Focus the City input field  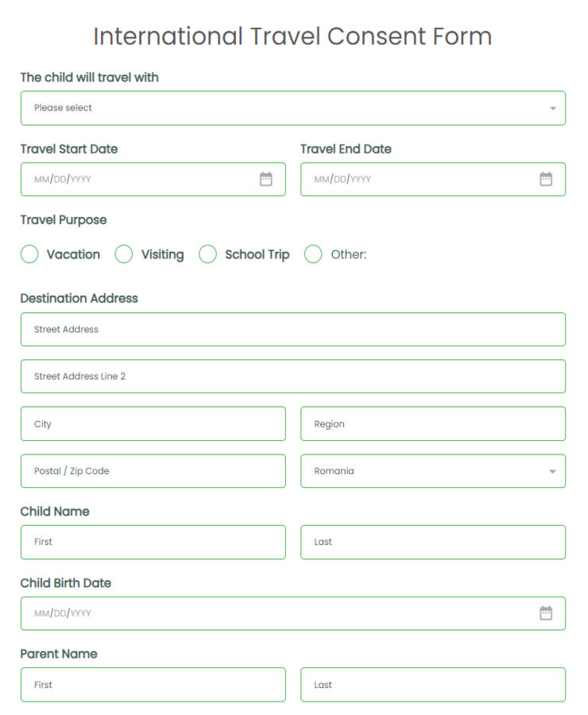pos(153,423)
